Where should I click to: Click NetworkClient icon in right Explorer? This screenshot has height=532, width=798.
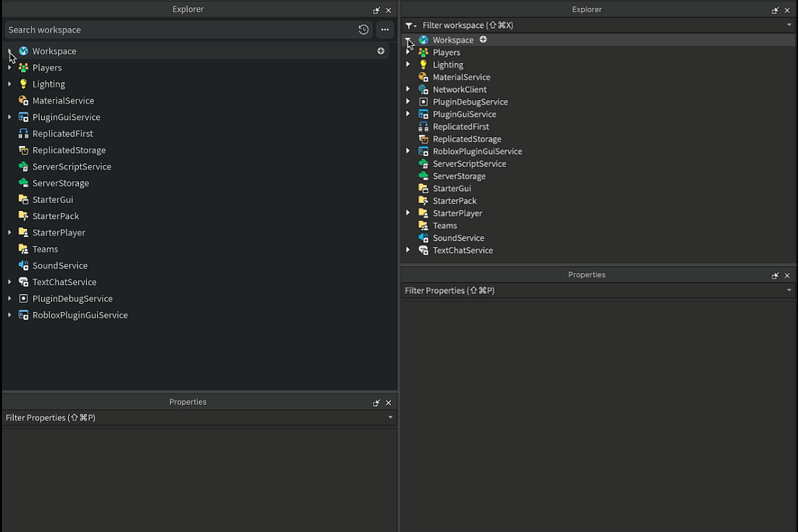pos(423,90)
